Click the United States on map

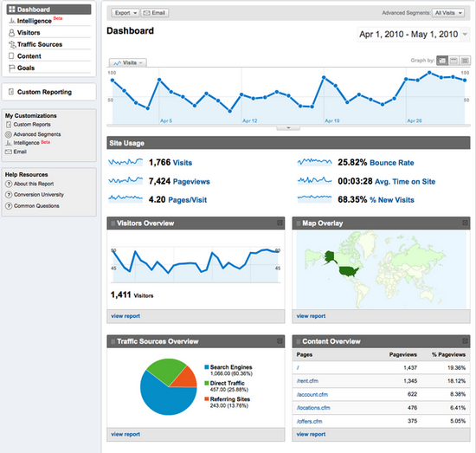pyautogui.click(x=348, y=271)
